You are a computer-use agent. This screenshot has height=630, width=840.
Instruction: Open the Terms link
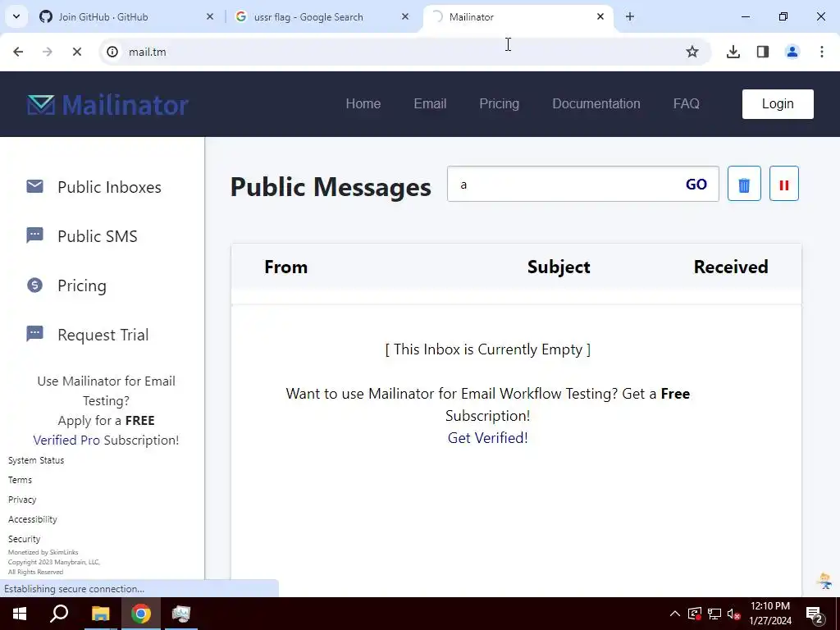(20, 480)
